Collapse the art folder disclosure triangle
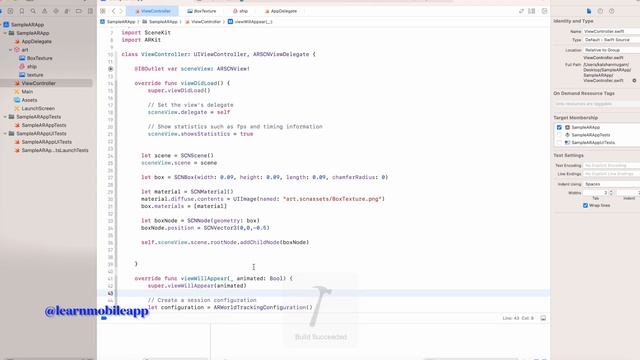 pyautogui.click(x=11, y=50)
